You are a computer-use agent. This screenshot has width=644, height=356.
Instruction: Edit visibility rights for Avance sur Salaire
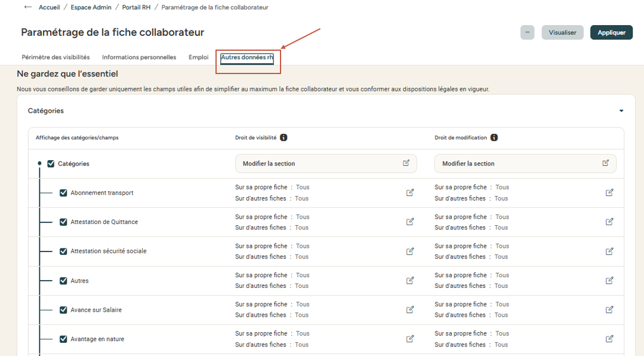pos(410,309)
